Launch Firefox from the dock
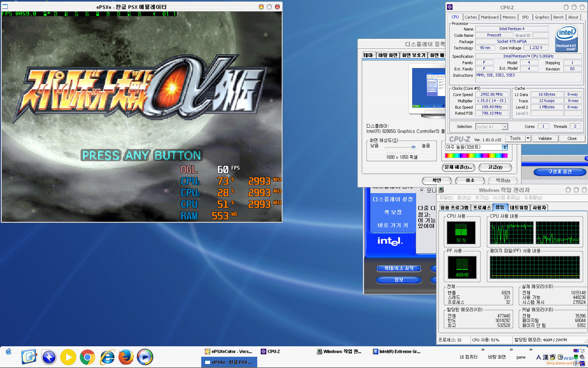The image size is (588, 368). 126,357
